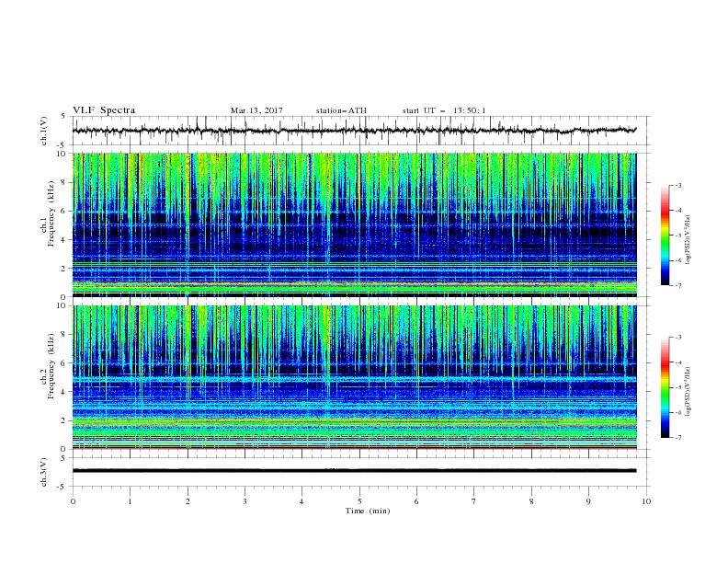Click the "ch.1(V)" axis label
728x563 pixels.
click(x=44, y=131)
